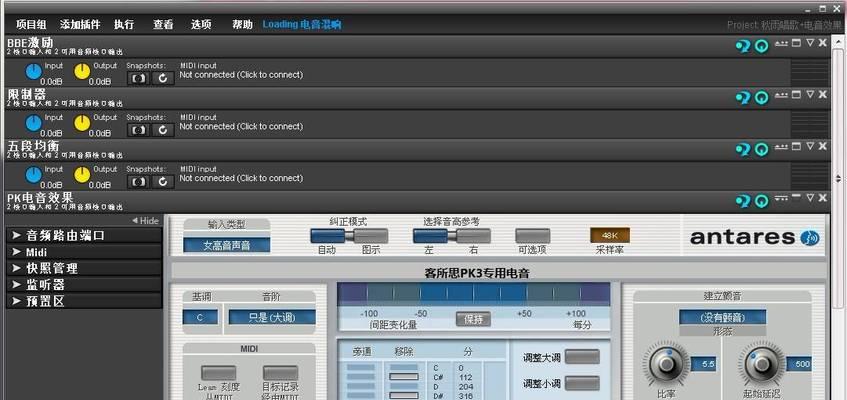Open the 音阶 只是(大调) scale selector
Viewport: 847px width, 400px height.
click(272, 317)
